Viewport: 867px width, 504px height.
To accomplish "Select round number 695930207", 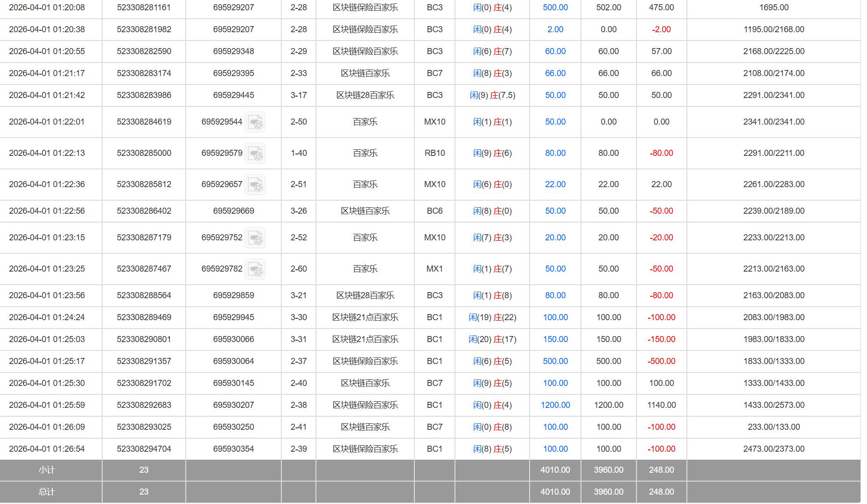I will pyautogui.click(x=233, y=405).
